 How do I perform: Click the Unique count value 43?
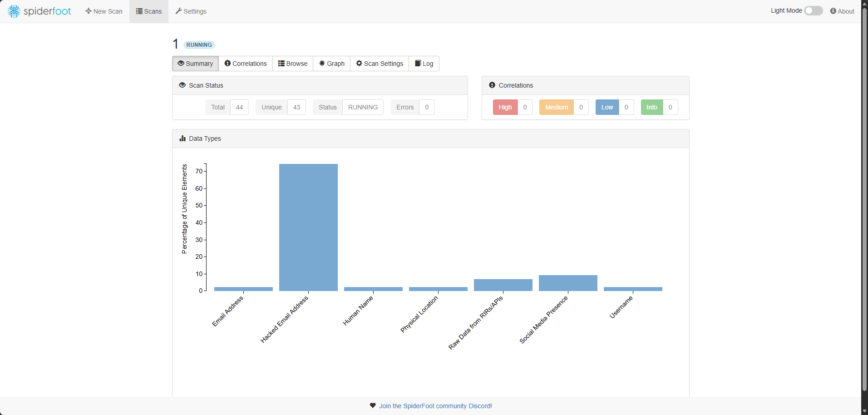point(296,107)
